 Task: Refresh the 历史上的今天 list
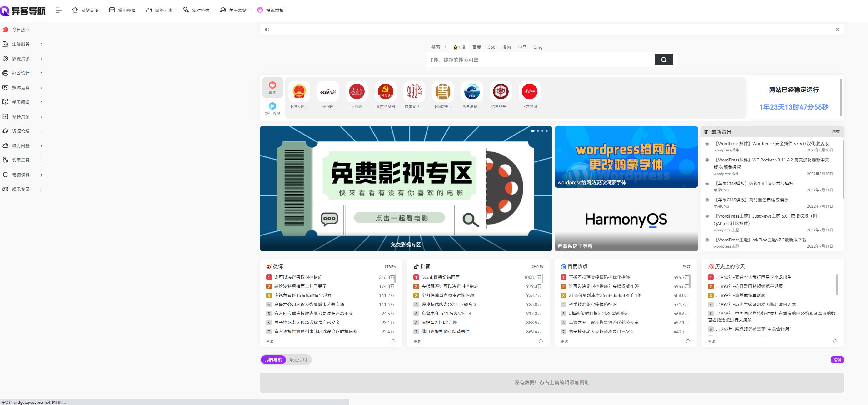click(x=835, y=341)
